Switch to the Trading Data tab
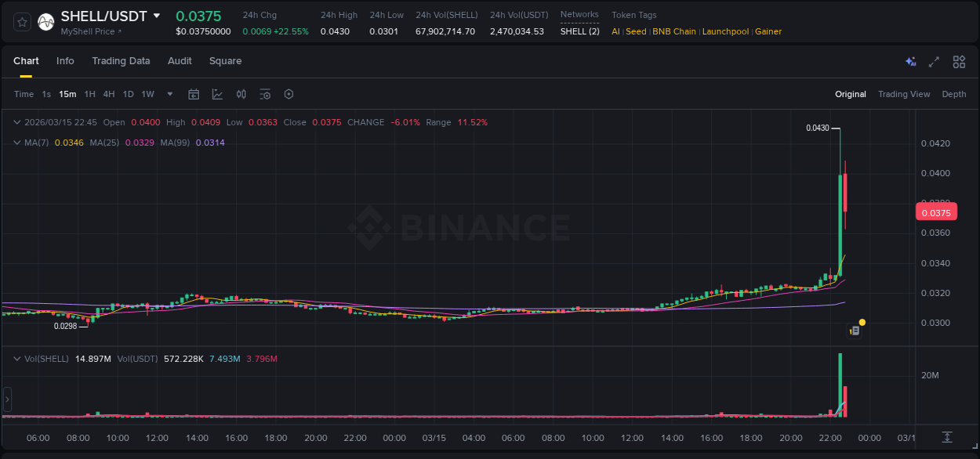Screen dimensions: 980x459 click(x=121, y=61)
